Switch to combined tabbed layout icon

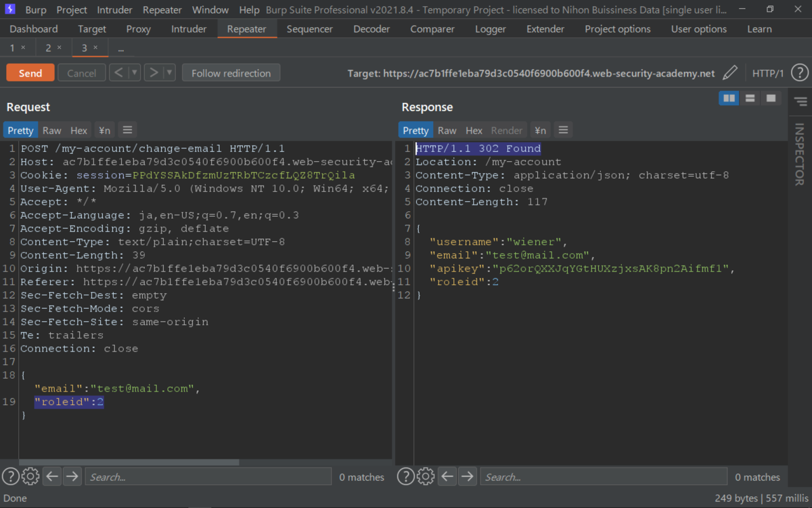771,98
